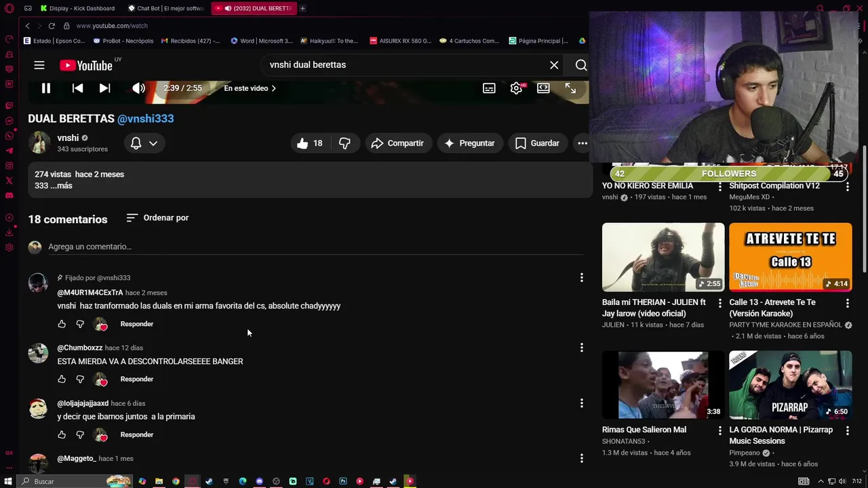The height and width of the screenshot is (488, 868).
Task: Click the Compartir button
Action: pos(398,143)
